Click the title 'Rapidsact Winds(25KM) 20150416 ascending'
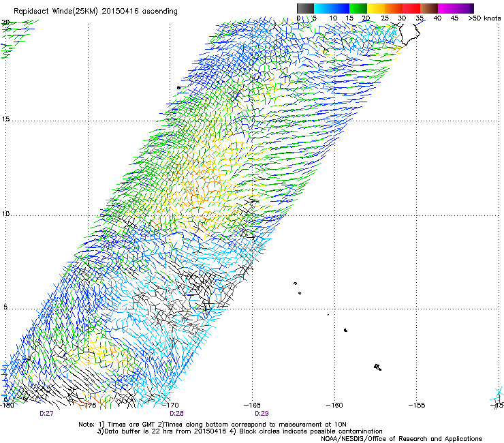Viewport: 504px width, 443px height. 95,12
